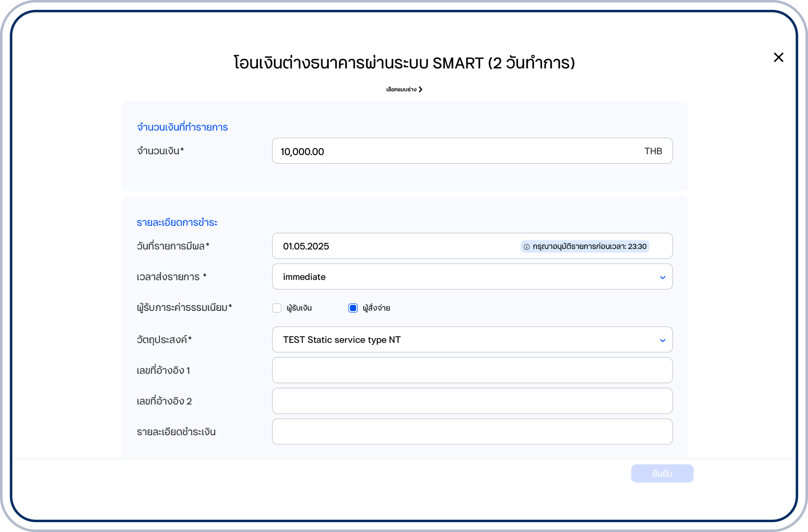
Task: Click the THB currency label
Action: pos(653,151)
